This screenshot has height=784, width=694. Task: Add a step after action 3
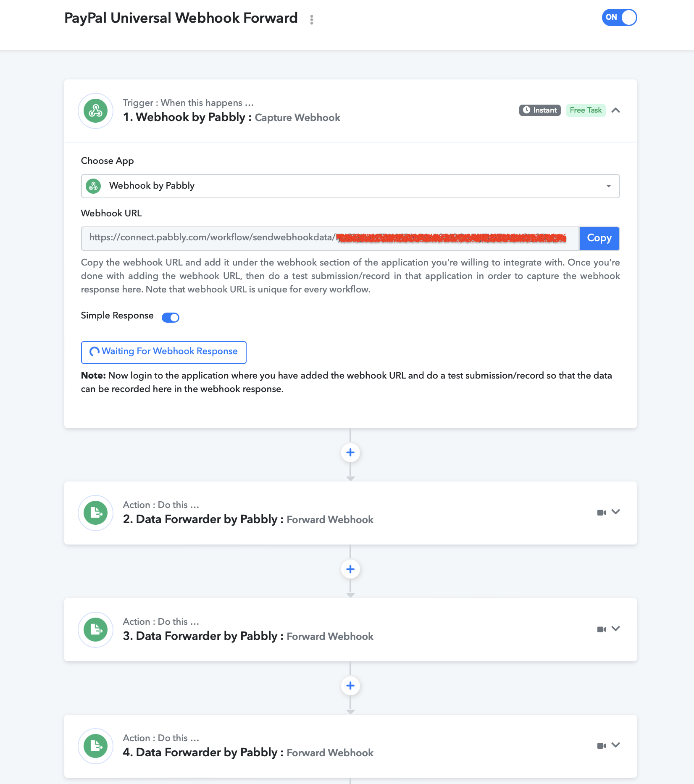click(350, 686)
